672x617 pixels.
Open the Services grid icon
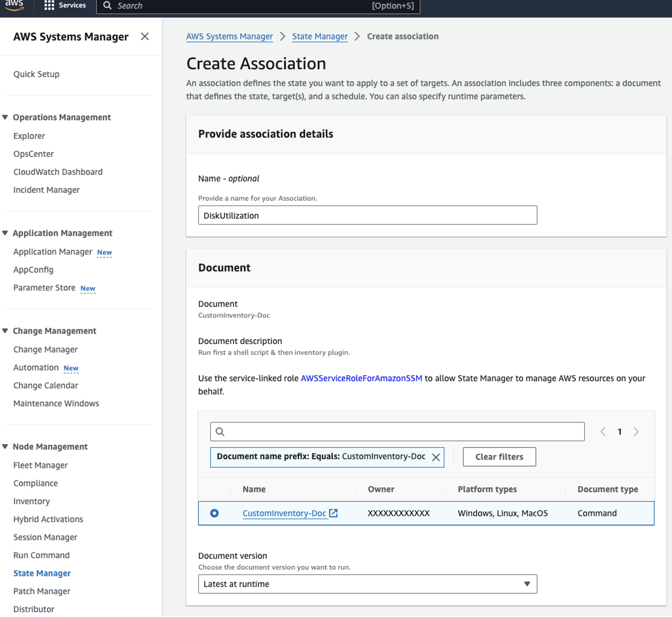click(x=49, y=5)
